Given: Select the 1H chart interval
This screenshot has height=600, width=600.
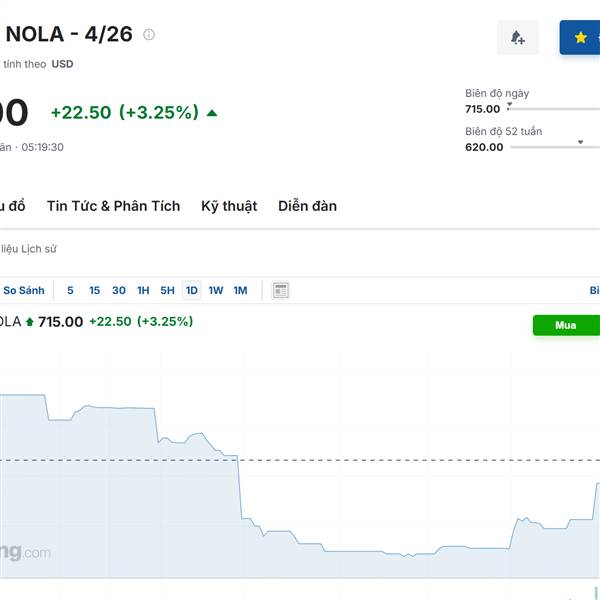Looking at the screenshot, I should pos(143,291).
